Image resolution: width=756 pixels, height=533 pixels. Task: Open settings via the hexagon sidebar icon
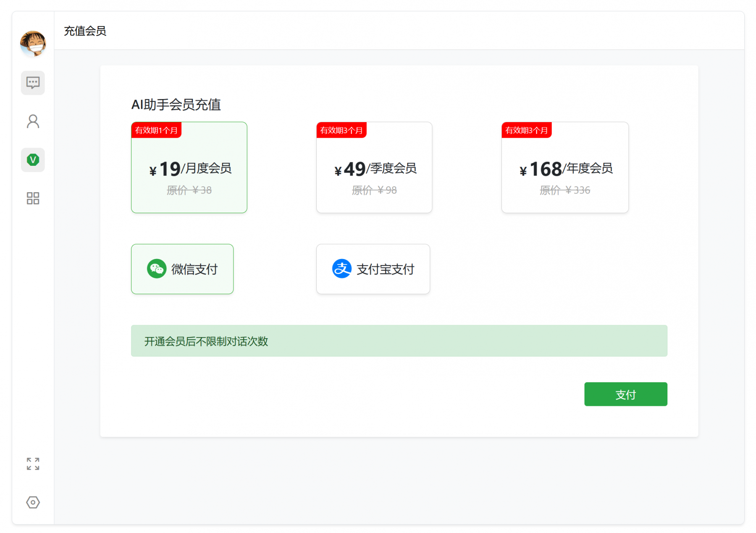(x=33, y=502)
